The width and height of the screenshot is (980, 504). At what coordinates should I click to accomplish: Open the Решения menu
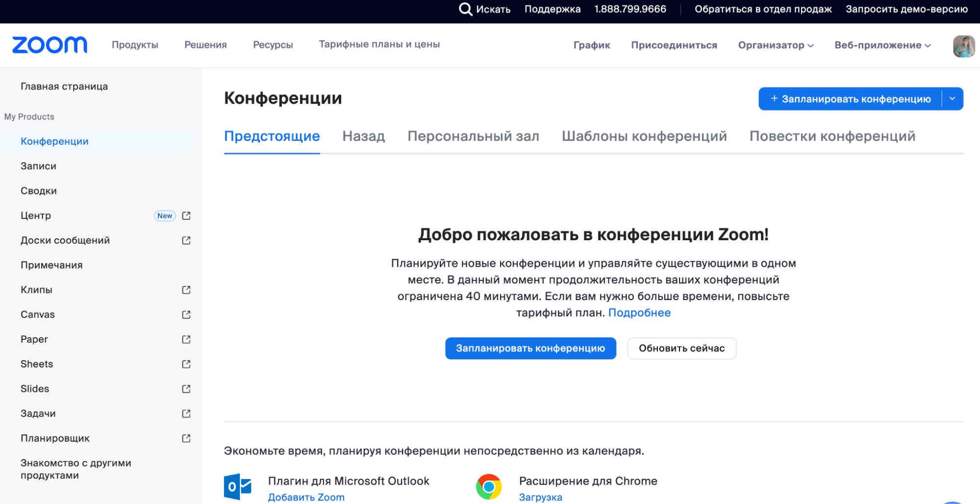click(x=205, y=45)
